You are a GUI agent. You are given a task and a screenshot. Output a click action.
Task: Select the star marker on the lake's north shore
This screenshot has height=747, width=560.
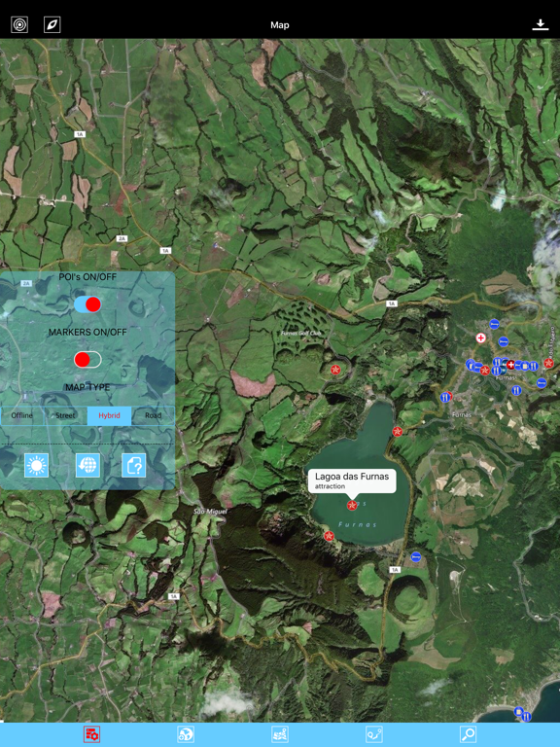coord(397,431)
